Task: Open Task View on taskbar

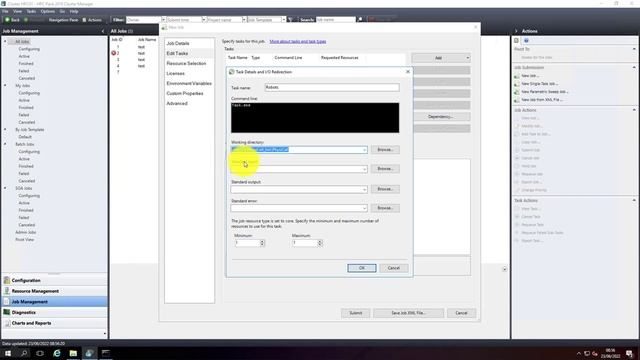Action: point(40,353)
